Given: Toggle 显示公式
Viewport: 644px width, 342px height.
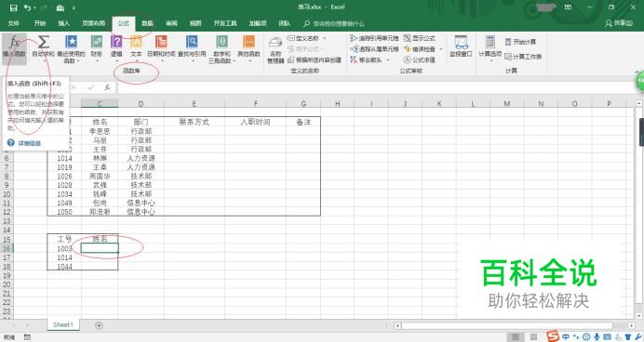Looking at the screenshot, I should pyautogui.click(x=420, y=38).
